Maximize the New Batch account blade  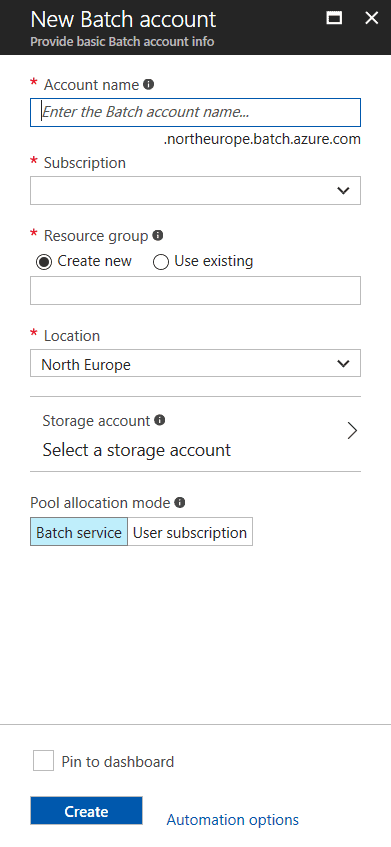(334, 18)
